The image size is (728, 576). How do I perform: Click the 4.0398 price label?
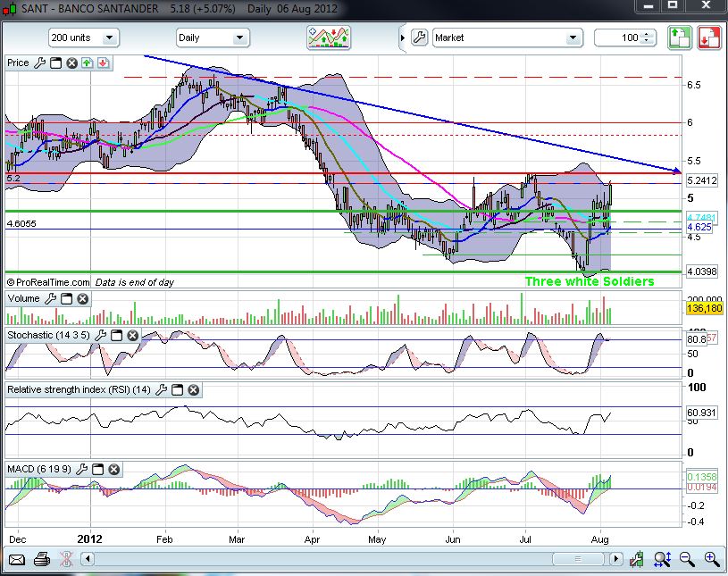(702, 271)
